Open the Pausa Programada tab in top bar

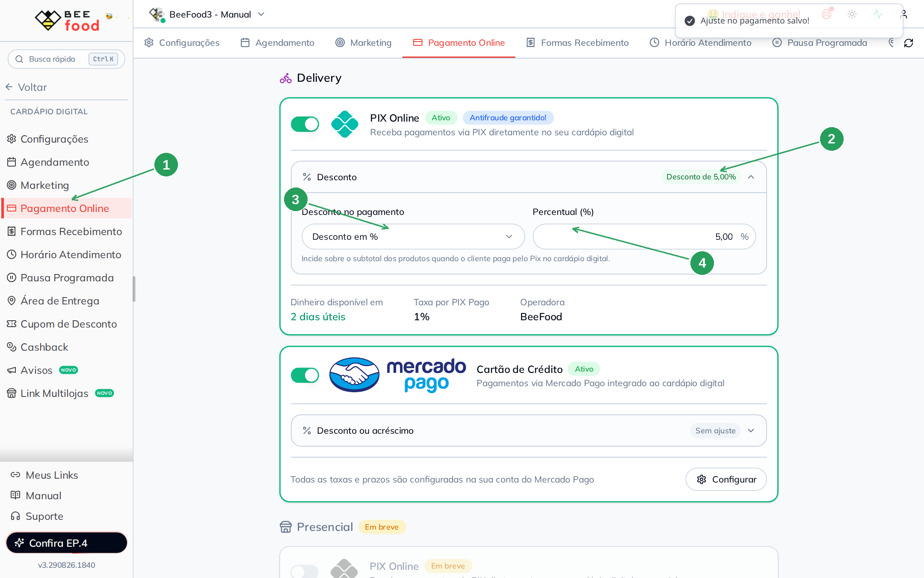pos(820,43)
